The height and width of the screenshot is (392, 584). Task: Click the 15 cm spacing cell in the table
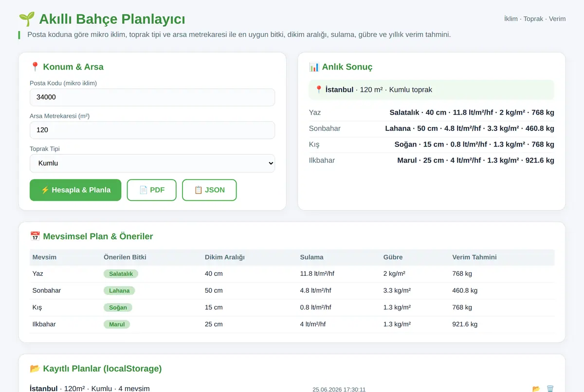(x=214, y=307)
